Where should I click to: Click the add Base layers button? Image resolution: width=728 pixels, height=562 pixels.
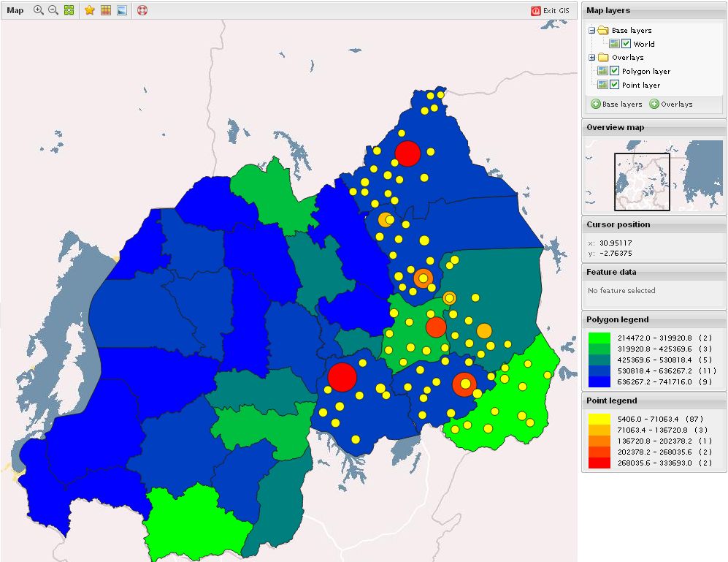pyautogui.click(x=617, y=105)
